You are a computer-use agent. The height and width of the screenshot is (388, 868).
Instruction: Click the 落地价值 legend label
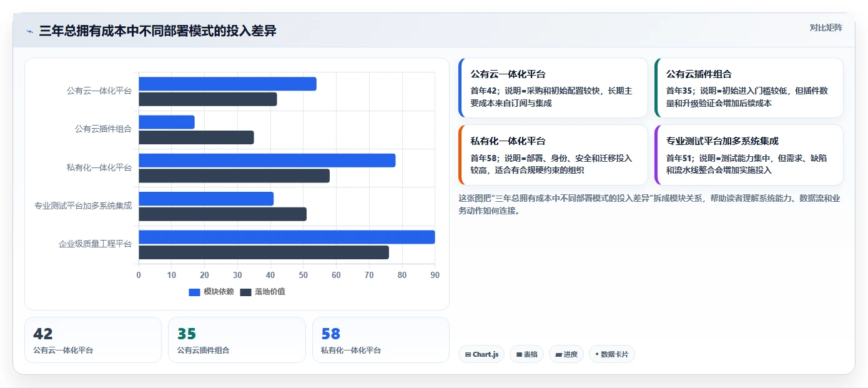click(x=270, y=292)
